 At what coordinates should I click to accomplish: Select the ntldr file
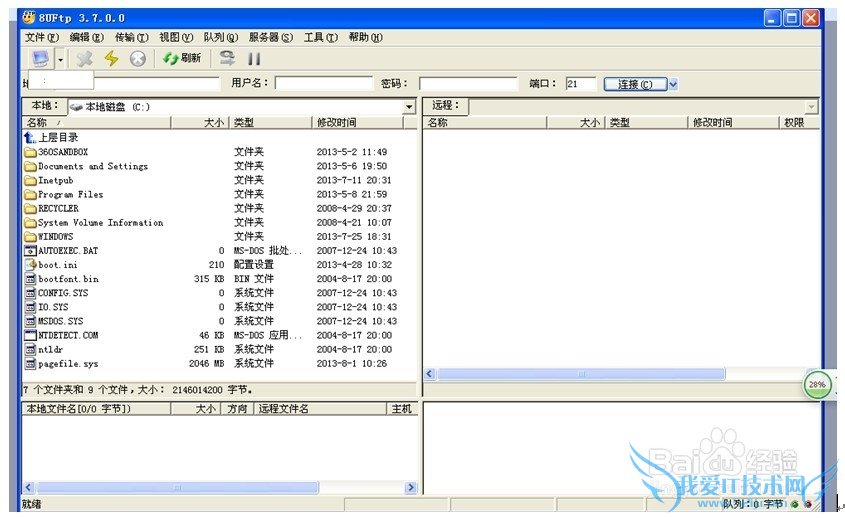(x=44, y=349)
